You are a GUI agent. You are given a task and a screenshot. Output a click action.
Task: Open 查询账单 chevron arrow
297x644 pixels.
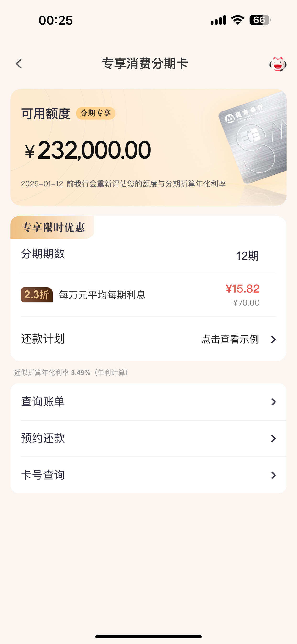(274, 402)
